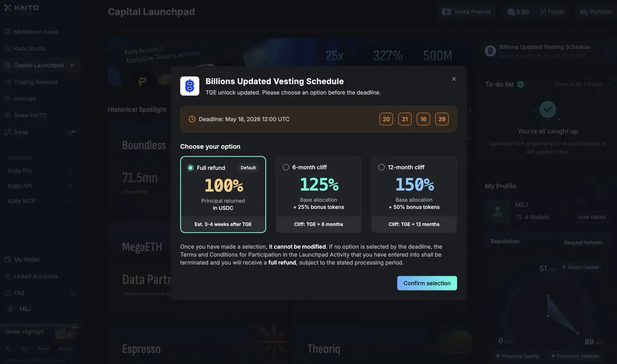Open Mindshare Arena in the sidebar
Image resolution: width=617 pixels, height=364 pixels.
pyautogui.click(x=36, y=32)
